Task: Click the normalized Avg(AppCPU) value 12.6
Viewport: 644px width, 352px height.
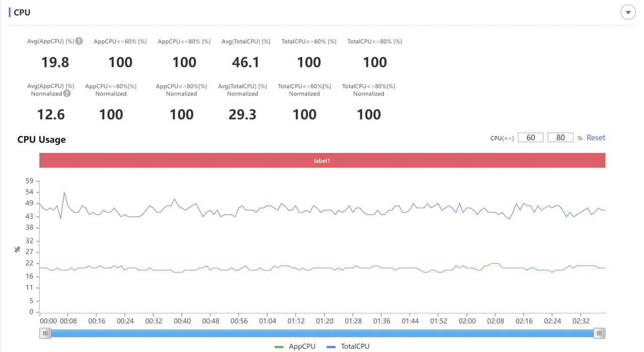Action: (x=51, y=115)
